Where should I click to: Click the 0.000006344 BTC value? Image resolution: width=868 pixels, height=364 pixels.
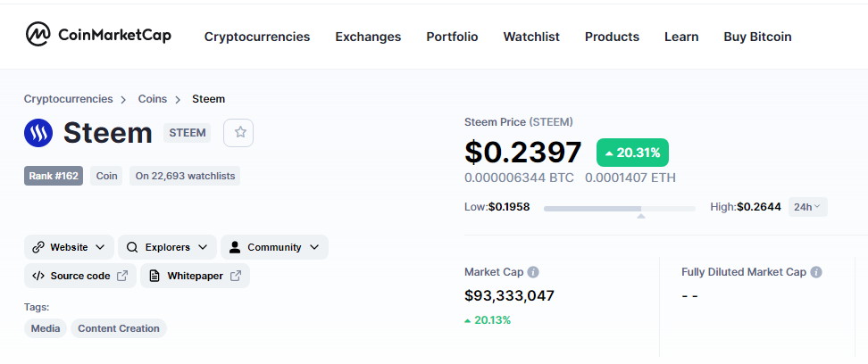[x=519, y=178]
